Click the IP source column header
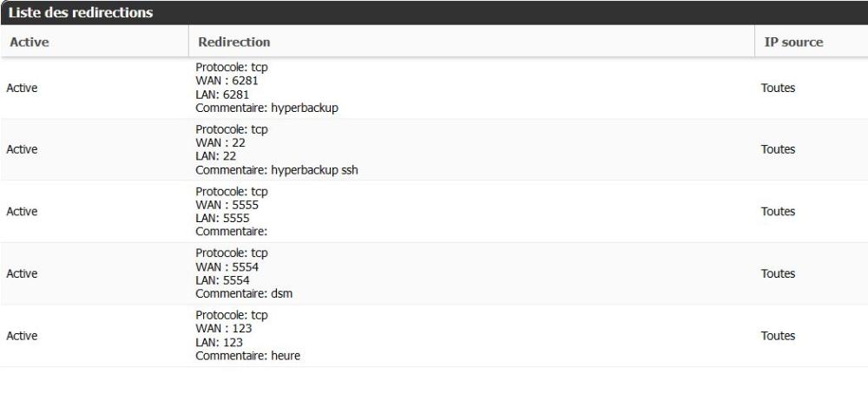The image size is (868, 407). pos(793,42)
